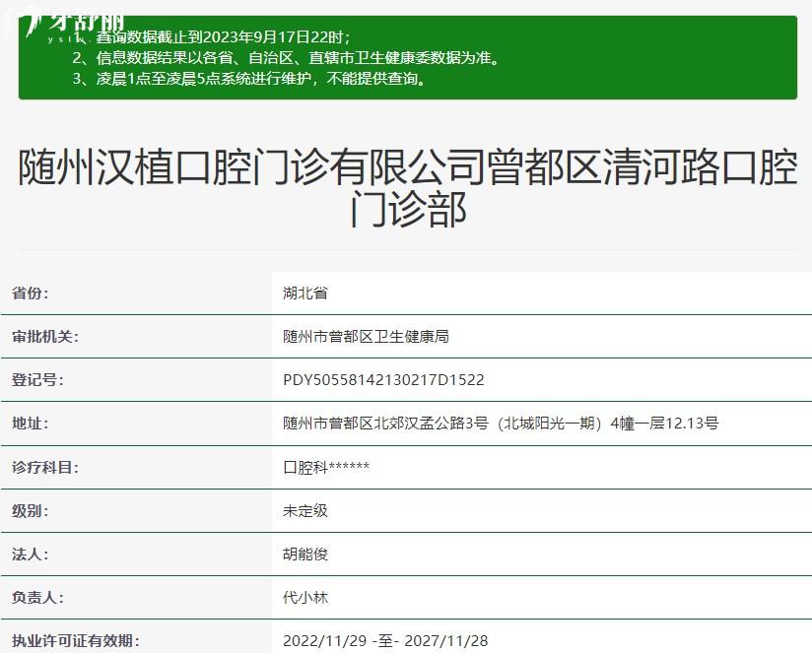The image size is (812, 653).
Task: Select the value 未定级
Action: pyautogui.click(x=305, y=511)
